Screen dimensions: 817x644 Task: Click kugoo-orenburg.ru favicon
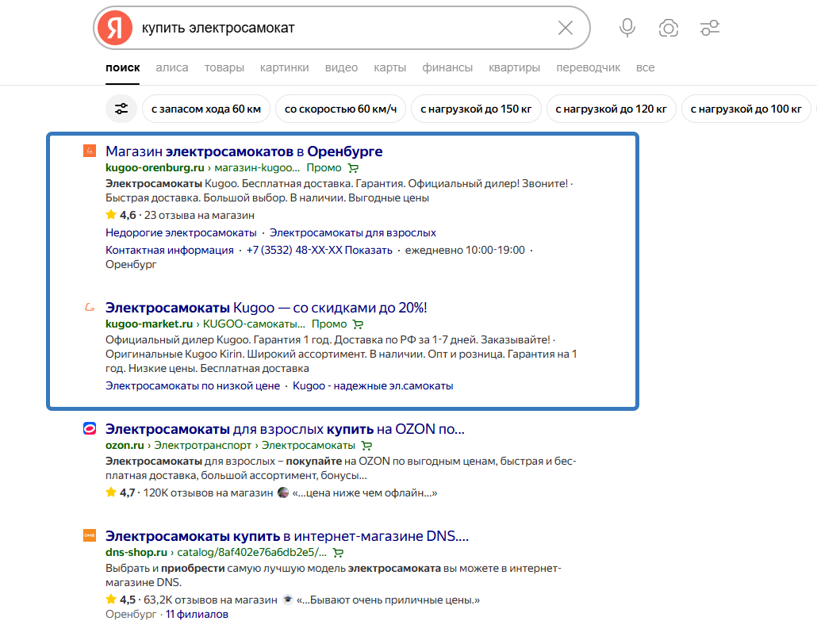[x=90, y=151]
